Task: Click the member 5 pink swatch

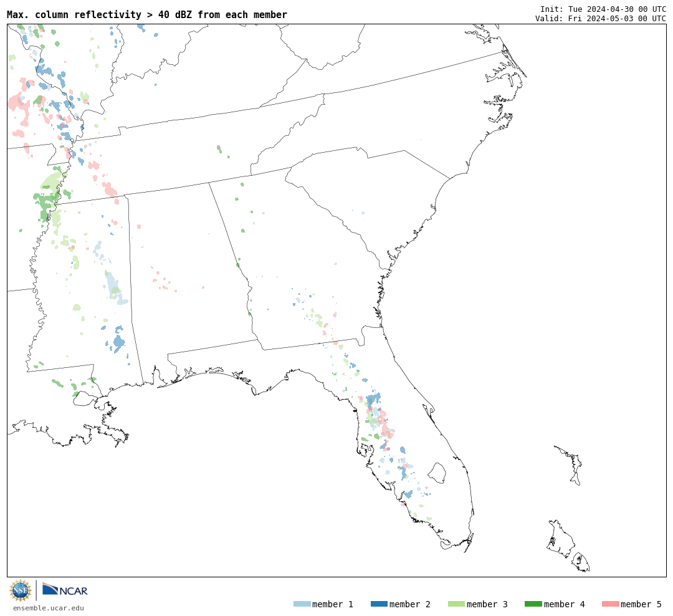Action: [x=610, y=604]
